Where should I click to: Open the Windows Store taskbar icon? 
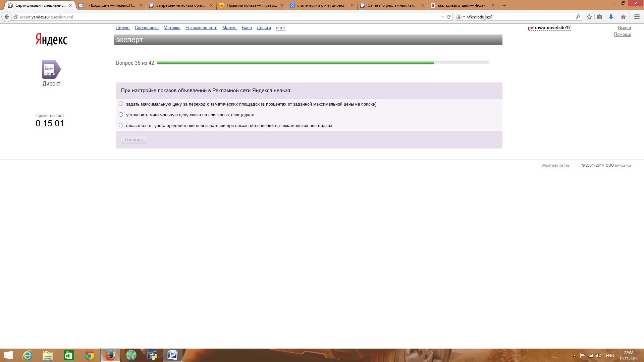pos(69,355)
